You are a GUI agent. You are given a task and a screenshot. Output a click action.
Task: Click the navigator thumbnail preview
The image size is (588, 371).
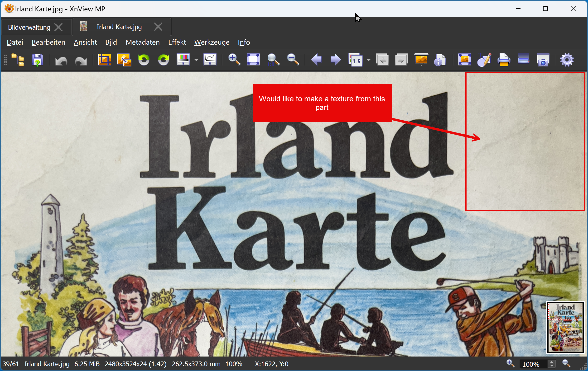pyautogui.click(x=565, y=327)
